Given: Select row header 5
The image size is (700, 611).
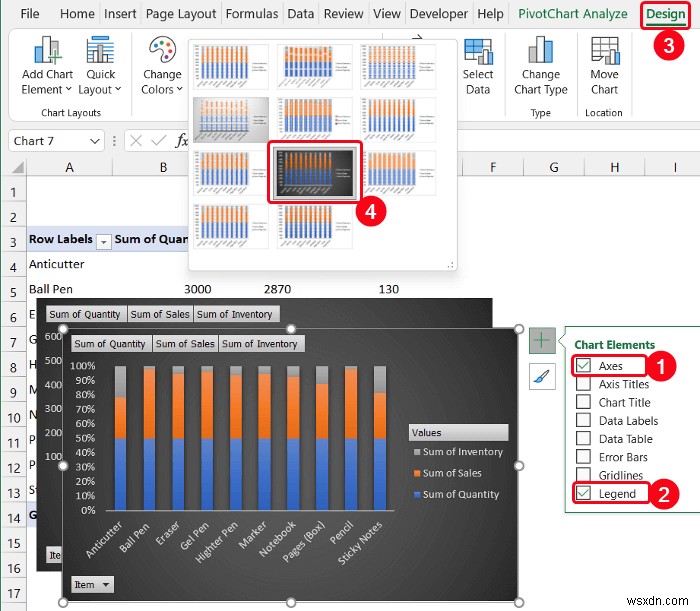Looking at the screenshot, I should tap(13, 292).
